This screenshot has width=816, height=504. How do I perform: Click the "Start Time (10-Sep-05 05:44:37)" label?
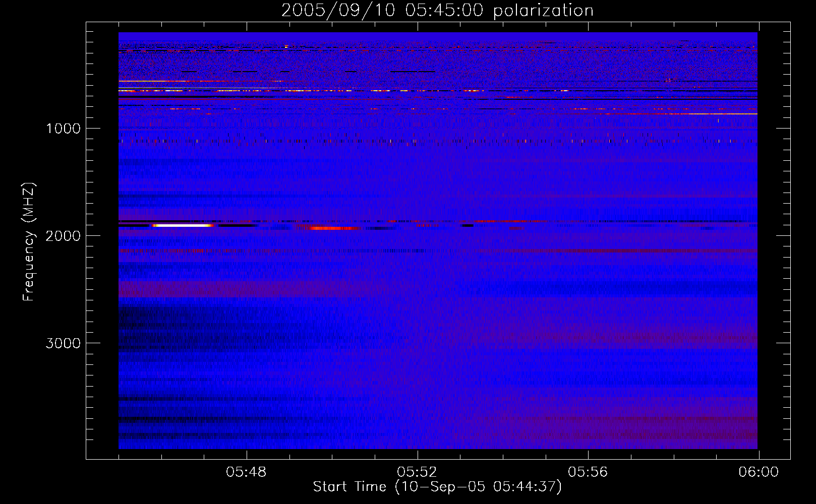(x=437, y=487)
